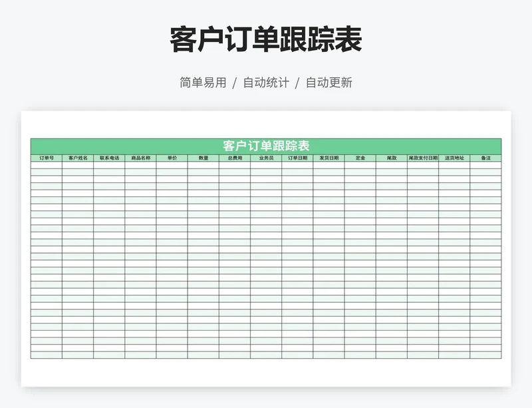This screenshot has height=408, width=532.
Task: Select the 订单号 column header
Action: [47, 158]
